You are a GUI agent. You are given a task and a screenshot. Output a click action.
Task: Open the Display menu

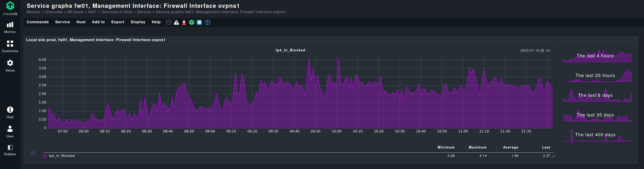pos(138,22)
